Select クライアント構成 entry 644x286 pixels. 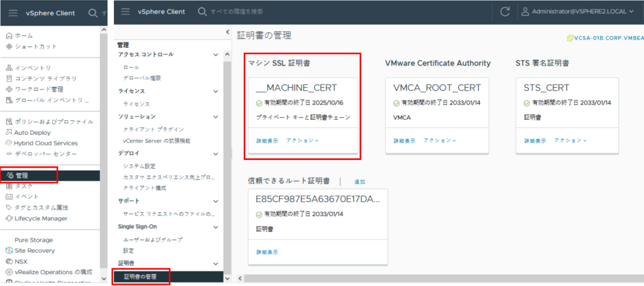coord(145,188)
